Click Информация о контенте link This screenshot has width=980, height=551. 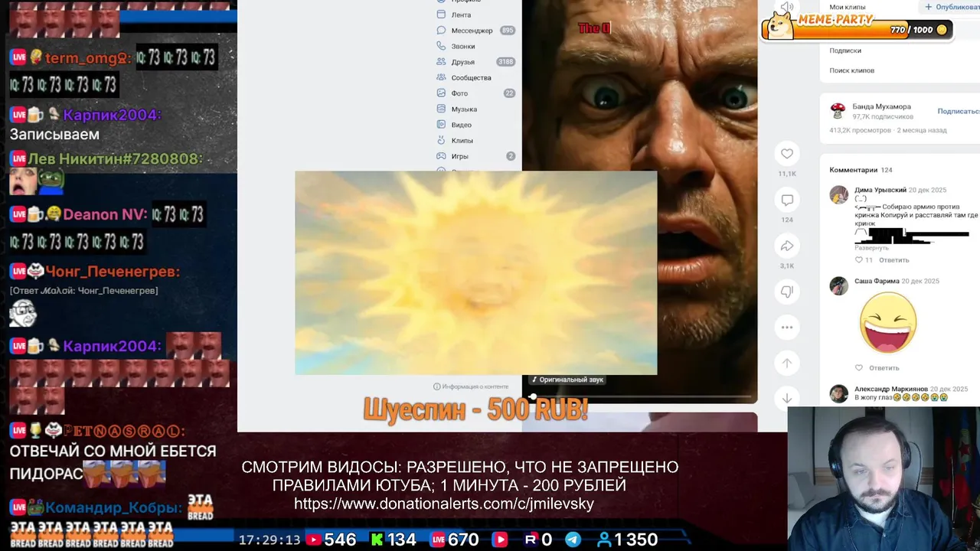(471, 386)
